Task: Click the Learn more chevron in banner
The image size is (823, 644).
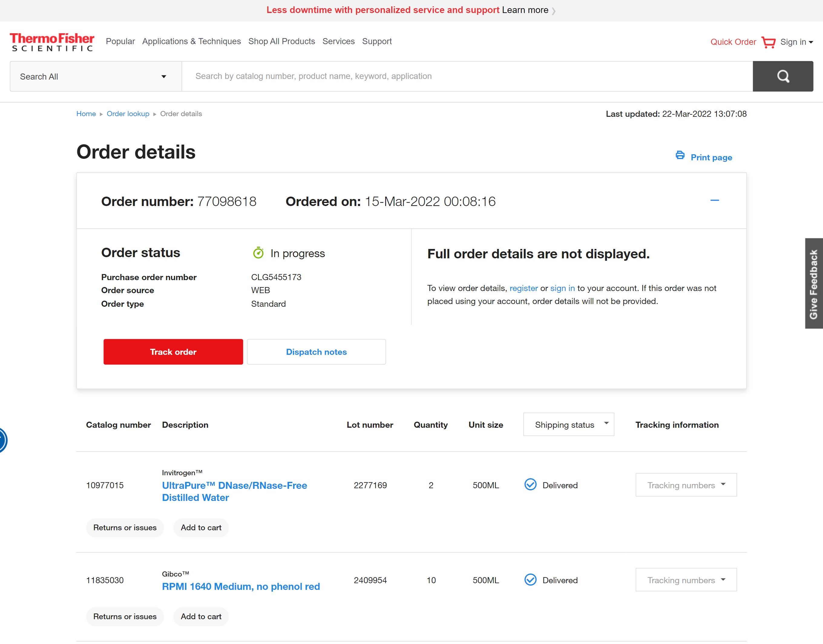Action: click(553, 11)
